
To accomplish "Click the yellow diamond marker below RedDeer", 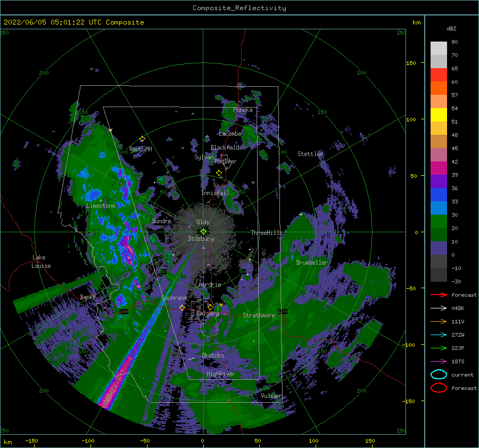I will point(219,173).
